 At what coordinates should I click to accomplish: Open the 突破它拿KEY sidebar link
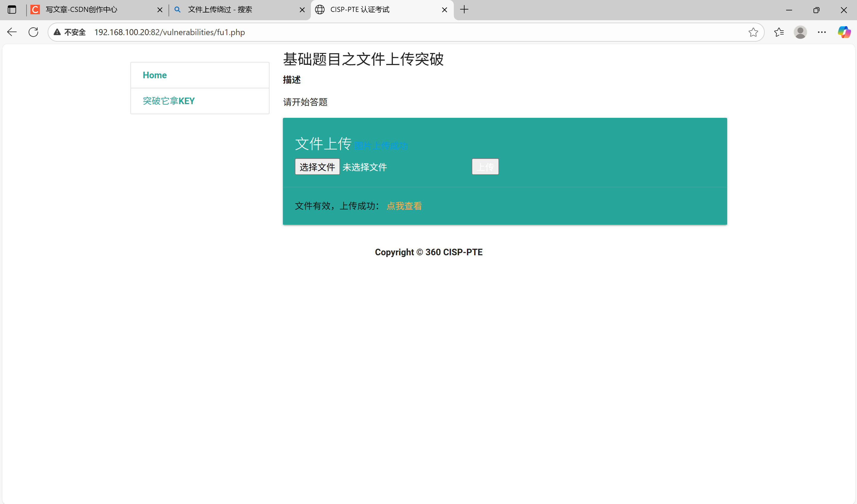pyautogui.click(x=169, y=101)
